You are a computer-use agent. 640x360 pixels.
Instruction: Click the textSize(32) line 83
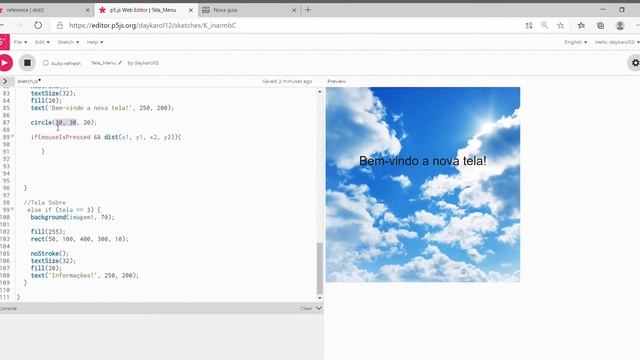[53, 93]
